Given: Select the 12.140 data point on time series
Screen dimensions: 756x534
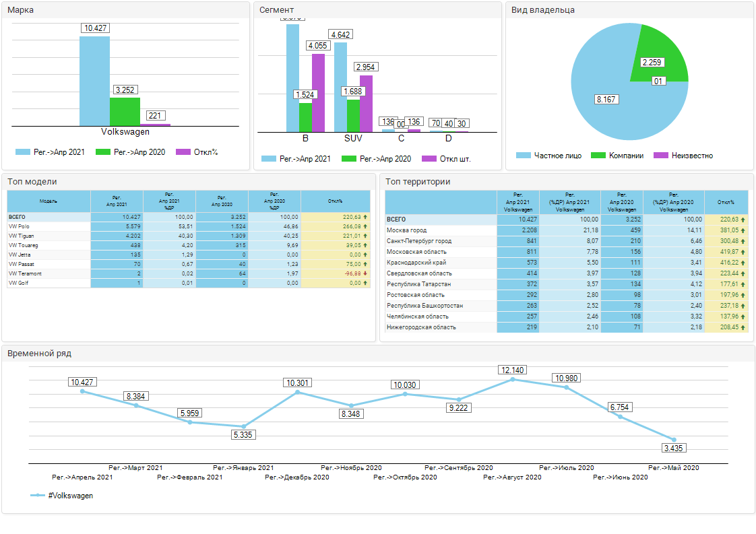Looking at the screenshot, I should point(513,380).
